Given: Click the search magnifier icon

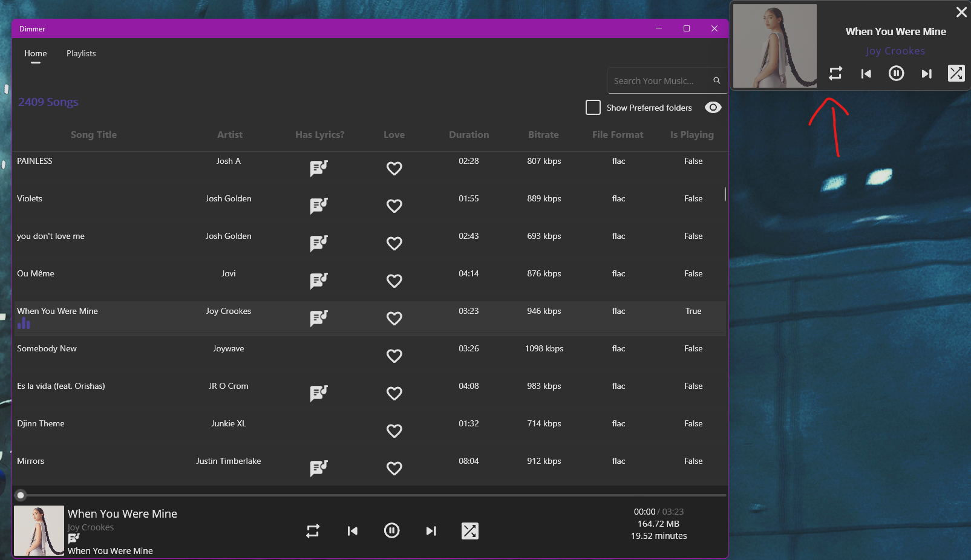Looking at the screenshot, I should [716, 80].
